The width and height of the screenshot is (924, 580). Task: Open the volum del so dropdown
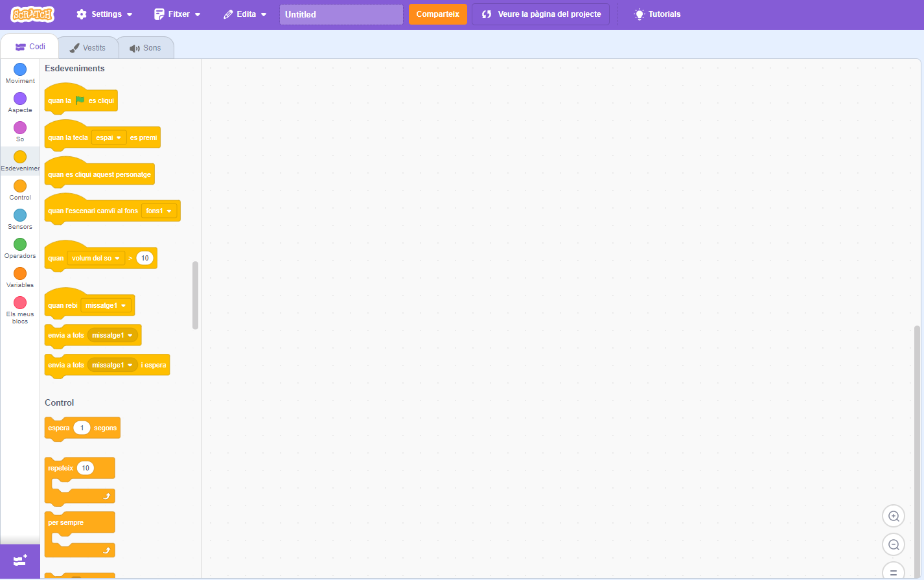point(95,259)
